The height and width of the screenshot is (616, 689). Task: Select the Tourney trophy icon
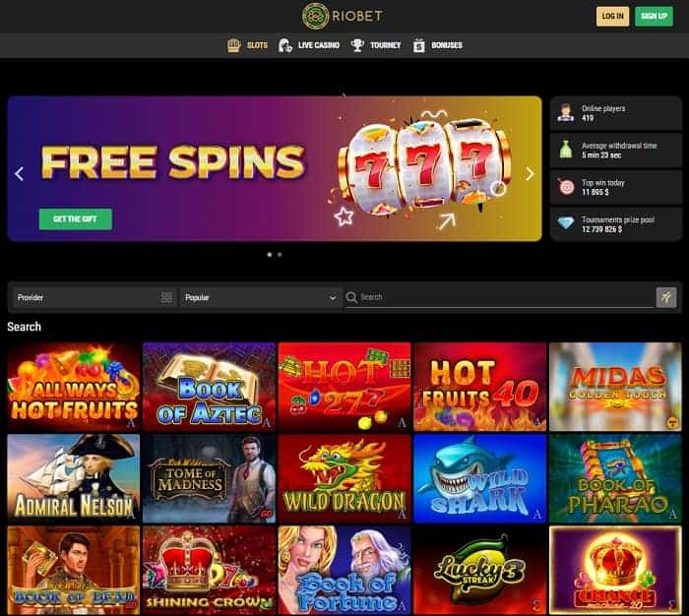click(357, 45)
